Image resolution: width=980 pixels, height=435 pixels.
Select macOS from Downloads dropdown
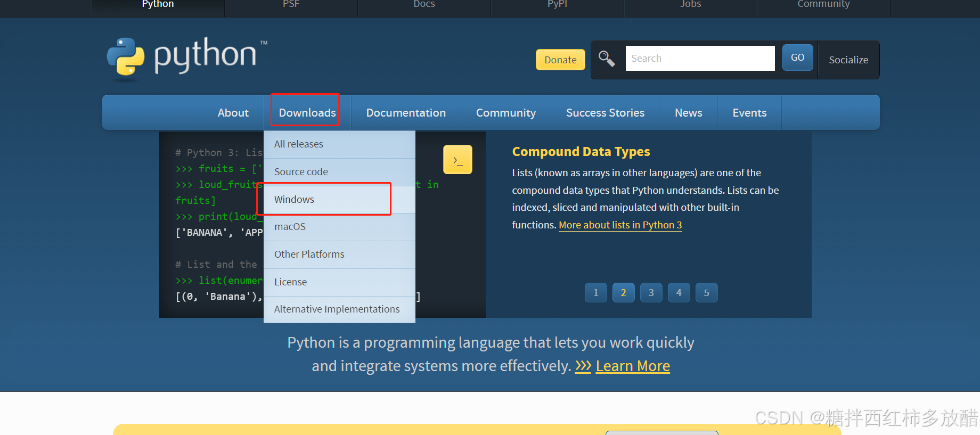(339, 227)
